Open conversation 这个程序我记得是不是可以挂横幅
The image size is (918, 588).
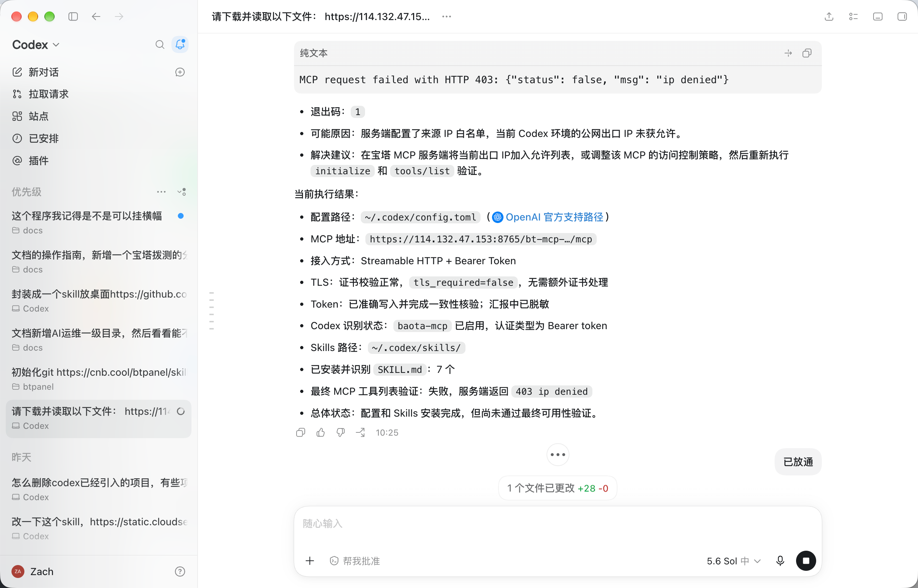(x=98, y=222)
